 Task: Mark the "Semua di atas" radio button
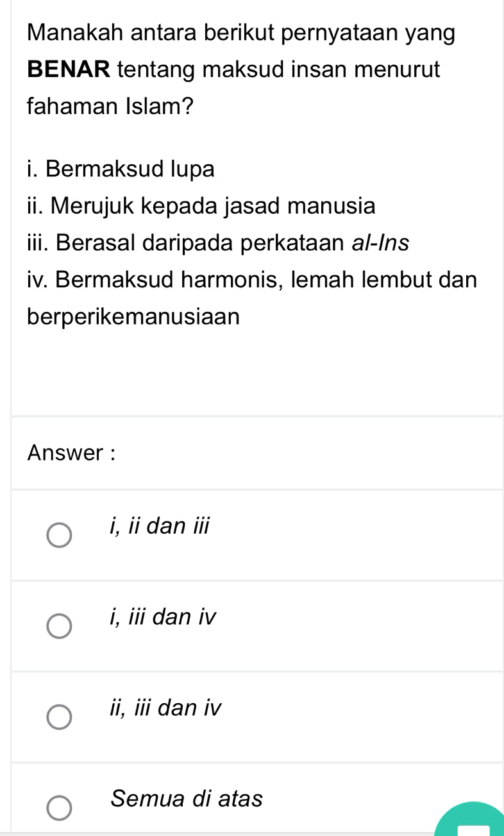point(60,809)
